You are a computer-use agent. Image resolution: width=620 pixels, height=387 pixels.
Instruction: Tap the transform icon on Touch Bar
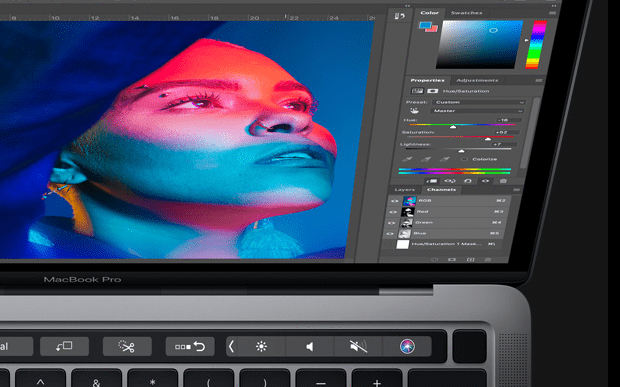pos(64,347)
